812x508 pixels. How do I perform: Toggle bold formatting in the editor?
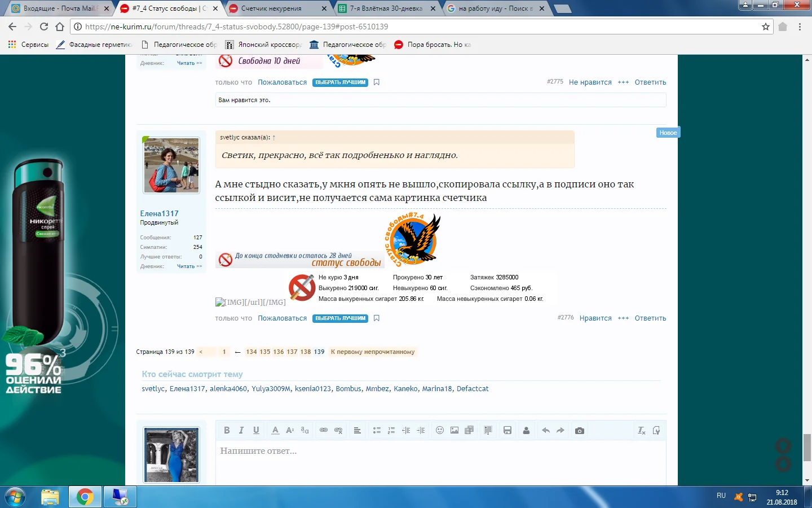pyautogui.click(x=227, y=430)
